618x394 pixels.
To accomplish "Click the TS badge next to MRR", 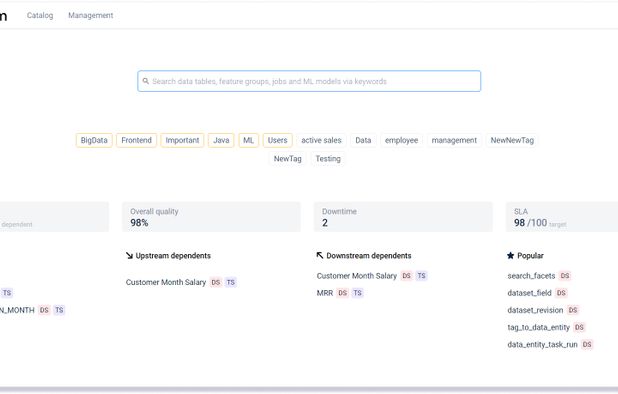I will 357,293.
